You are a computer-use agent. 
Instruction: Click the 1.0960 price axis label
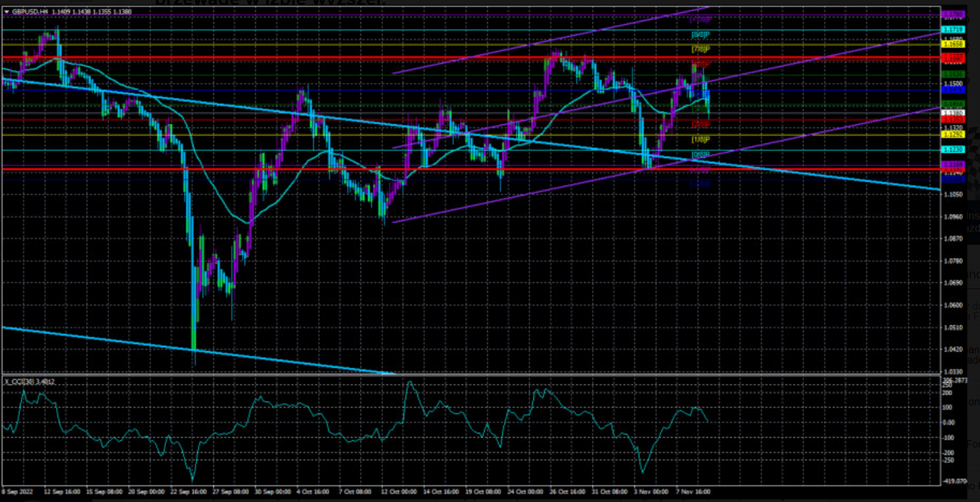(x=953, y=217)
